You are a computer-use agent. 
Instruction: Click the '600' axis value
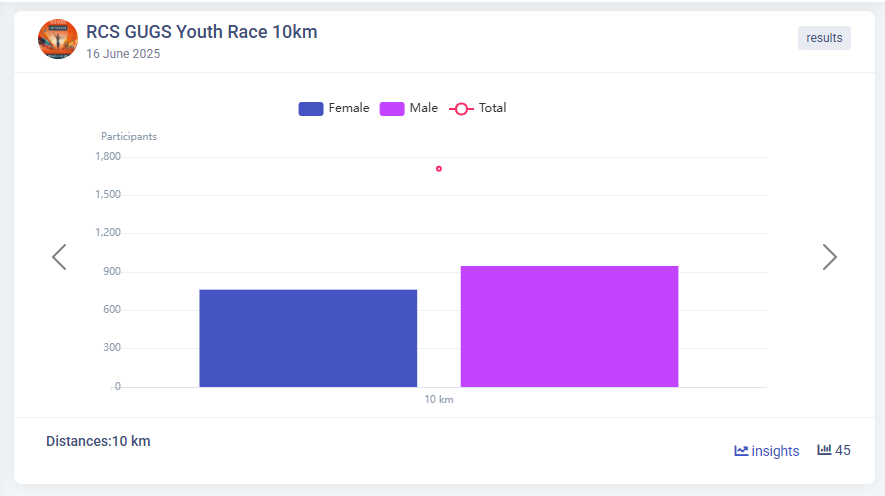pos(112,309)
